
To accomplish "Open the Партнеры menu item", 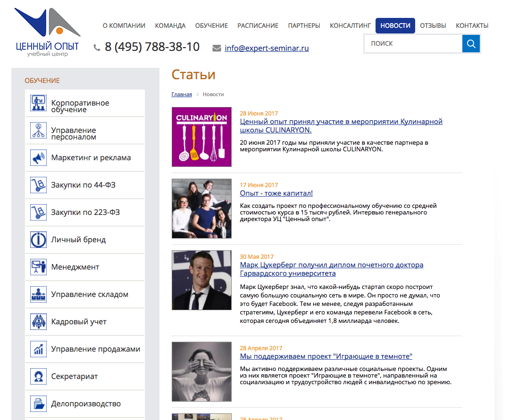I will click(x=304, y=25).
